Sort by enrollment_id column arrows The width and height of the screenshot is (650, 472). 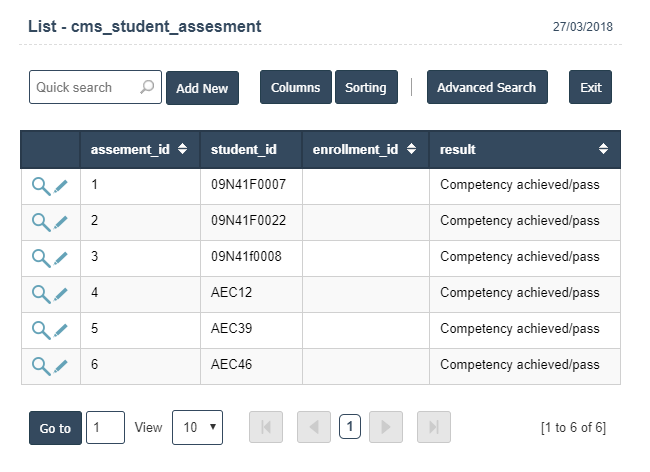tap(411, 149)
